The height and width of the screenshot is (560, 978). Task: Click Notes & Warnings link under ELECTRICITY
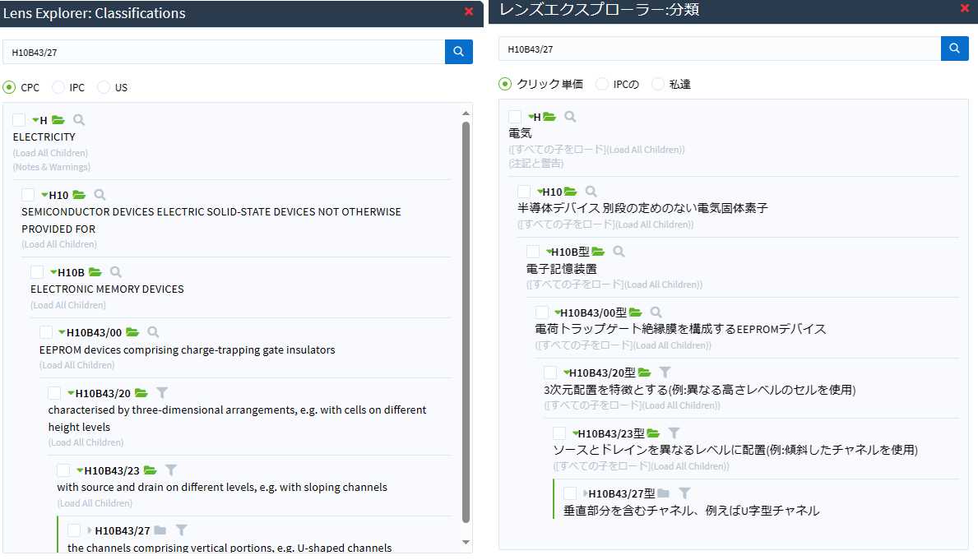coord(51,167)
